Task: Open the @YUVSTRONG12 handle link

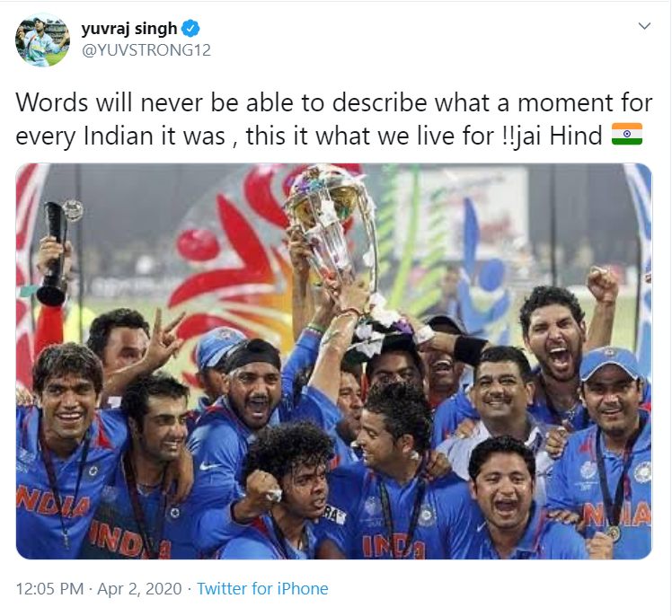Action: (x=146, y=50)
